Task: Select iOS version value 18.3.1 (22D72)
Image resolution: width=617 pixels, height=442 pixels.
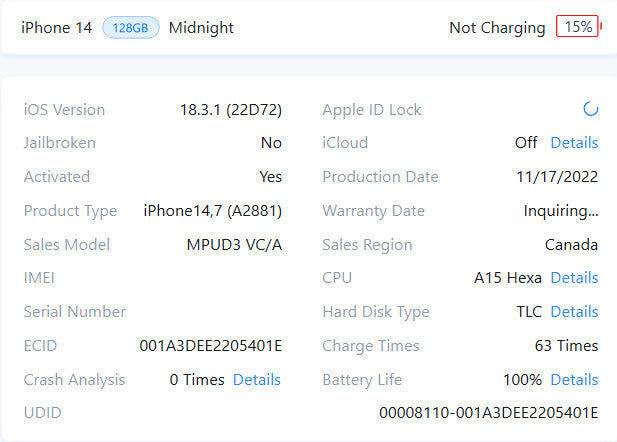Action: (231, 110)
